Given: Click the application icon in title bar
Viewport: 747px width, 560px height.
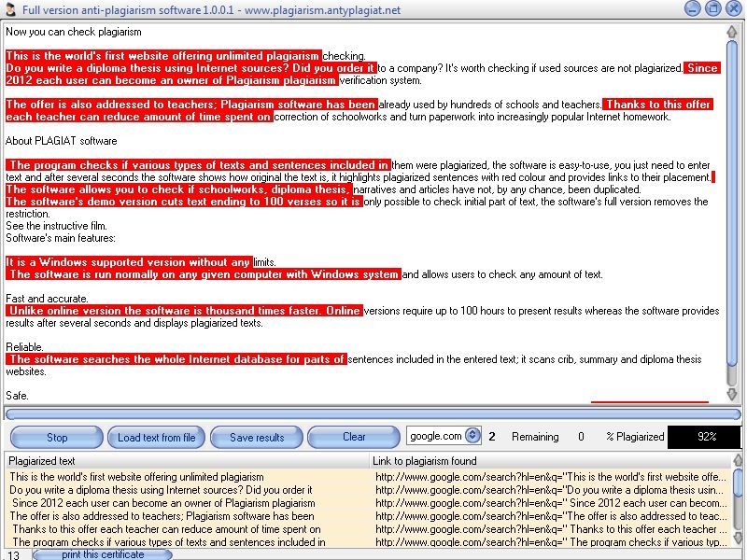Looking at the screenshot, I should pos(11,9).
